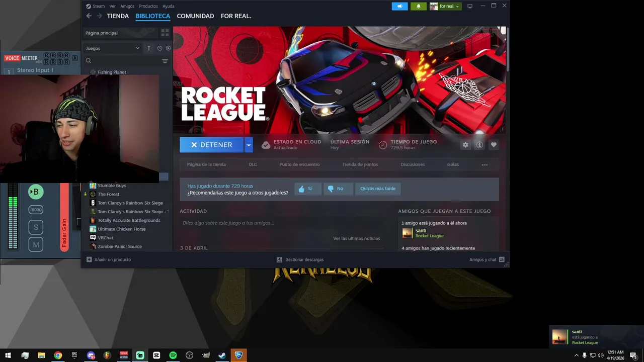Stop game with DETENER button

pyautogui.click(x=212, y=145)
